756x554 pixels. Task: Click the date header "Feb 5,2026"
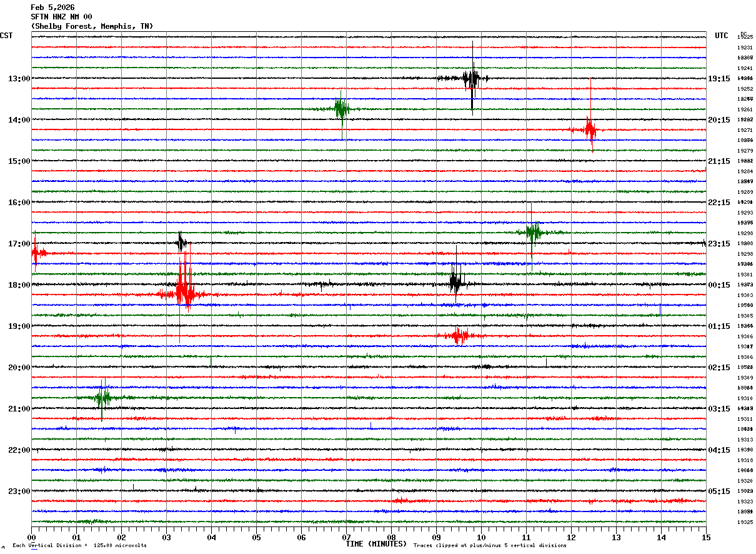[x=52, y=8]
